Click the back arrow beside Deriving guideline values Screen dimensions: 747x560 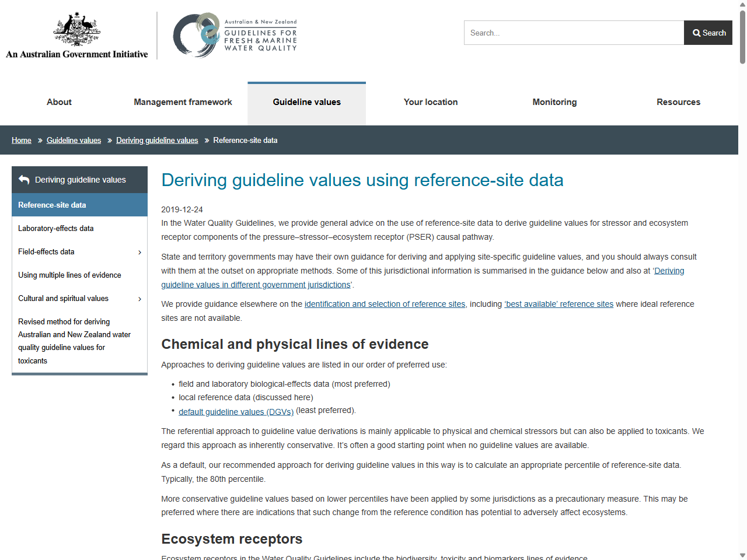click(23, 179)
